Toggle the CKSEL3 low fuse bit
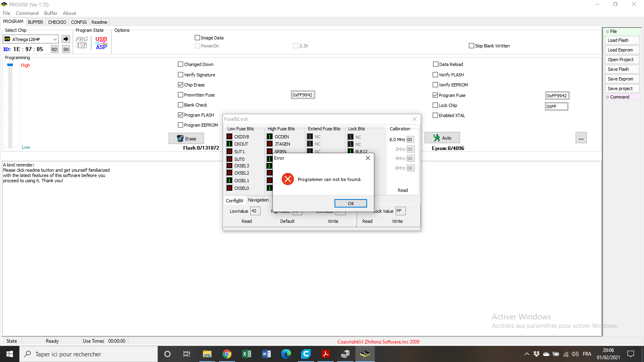644x362 pixels. click(x=229, y=166)
